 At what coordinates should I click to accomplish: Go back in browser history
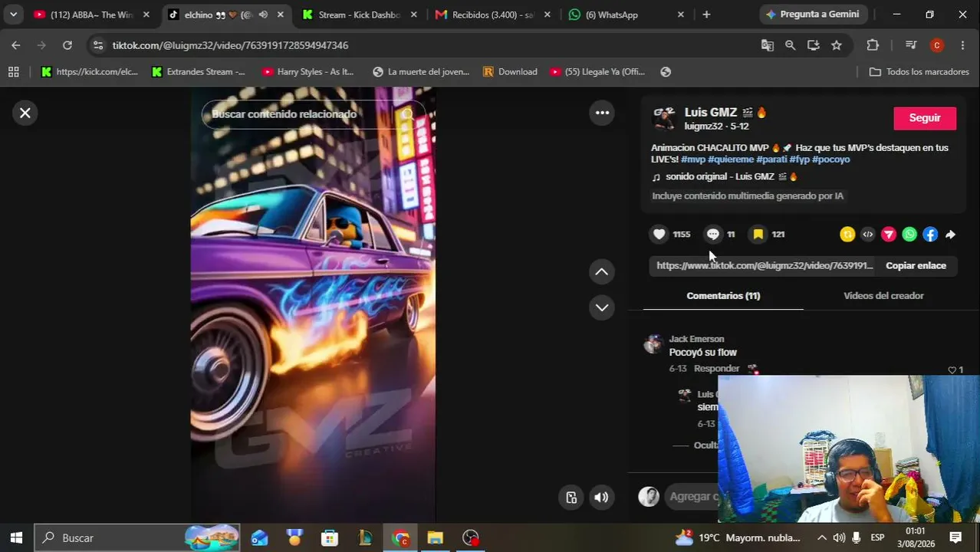16,46
